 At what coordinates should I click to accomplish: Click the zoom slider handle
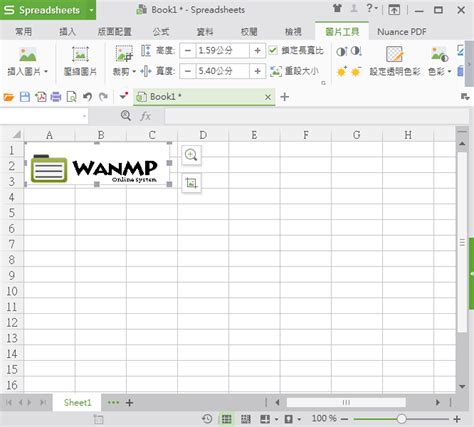click(401, 419)
